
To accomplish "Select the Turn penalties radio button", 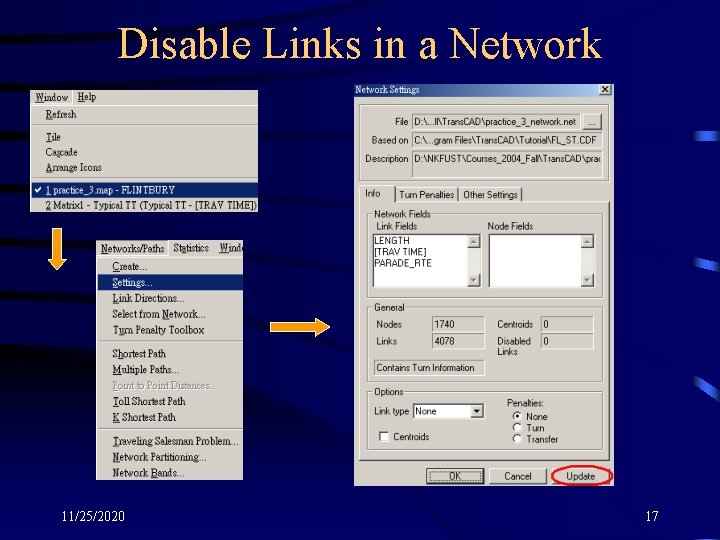I will click(518, 428).
